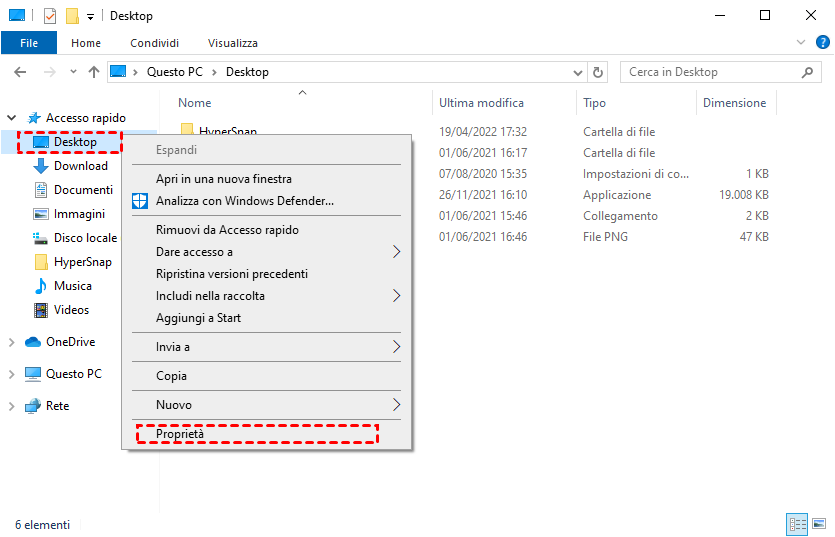Choose Proprietà from context menu
This screenshot has width=835, height=537.
[x=180, y=434]
